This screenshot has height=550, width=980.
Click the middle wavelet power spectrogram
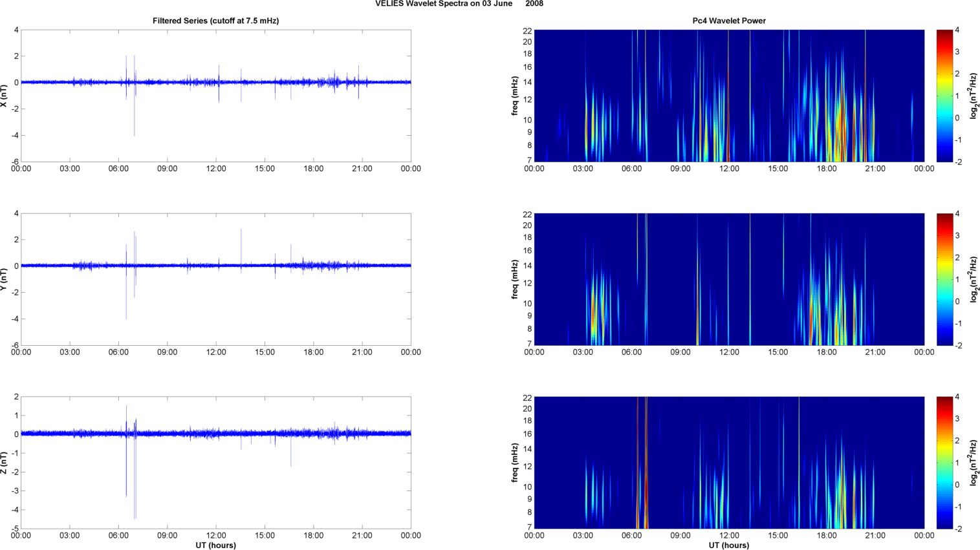coord(728,279)
